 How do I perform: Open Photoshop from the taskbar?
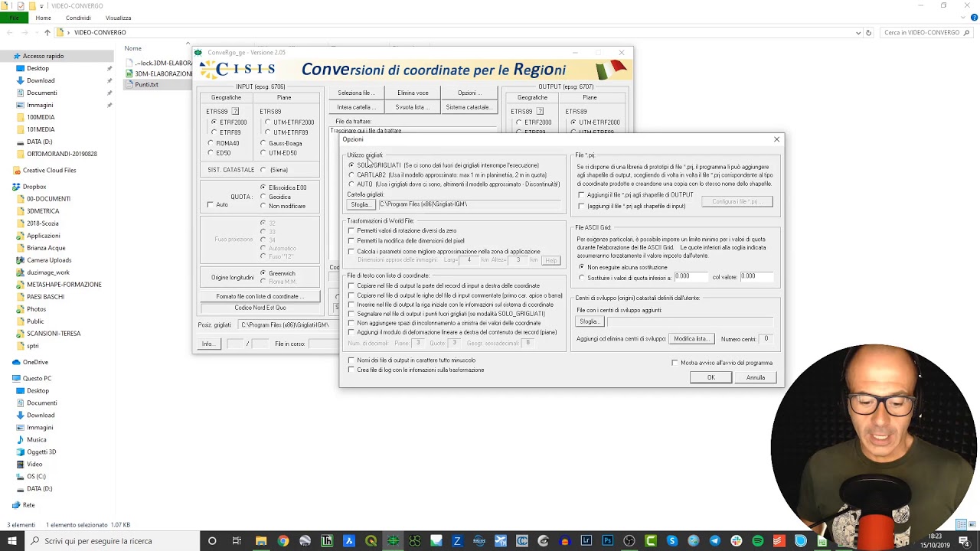click(x=607, y=541)
